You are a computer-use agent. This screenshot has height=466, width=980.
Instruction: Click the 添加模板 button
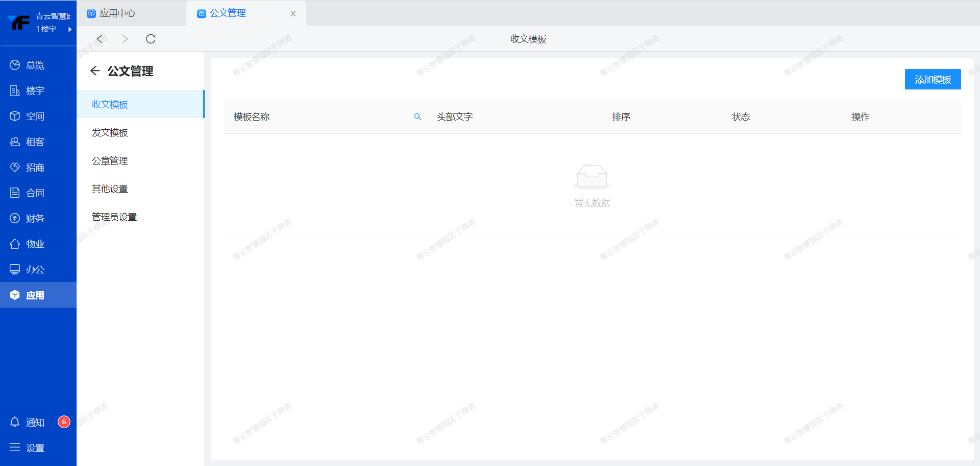point(933,79)
